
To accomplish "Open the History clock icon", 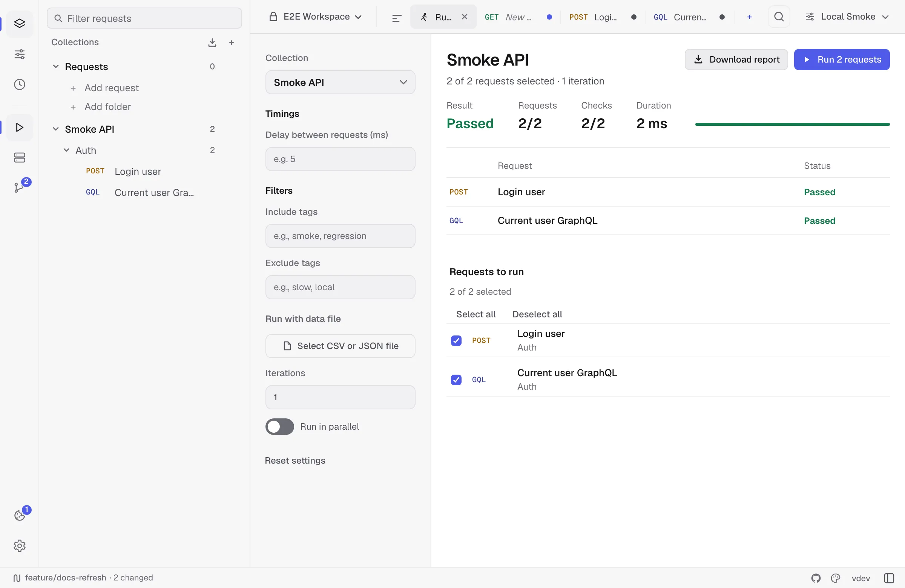I will pos(19,84).
